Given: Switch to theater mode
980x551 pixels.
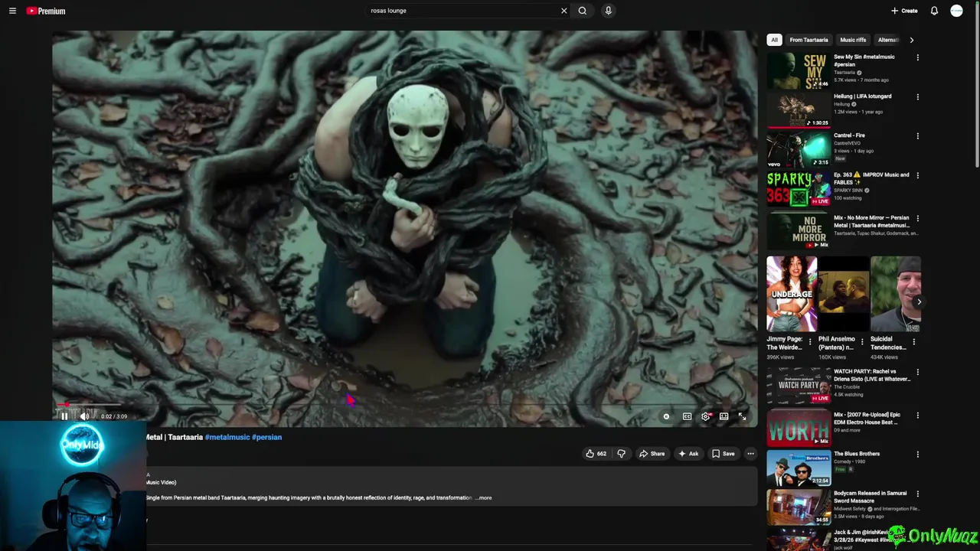Looking at the screenshot, I should point(724,416).
